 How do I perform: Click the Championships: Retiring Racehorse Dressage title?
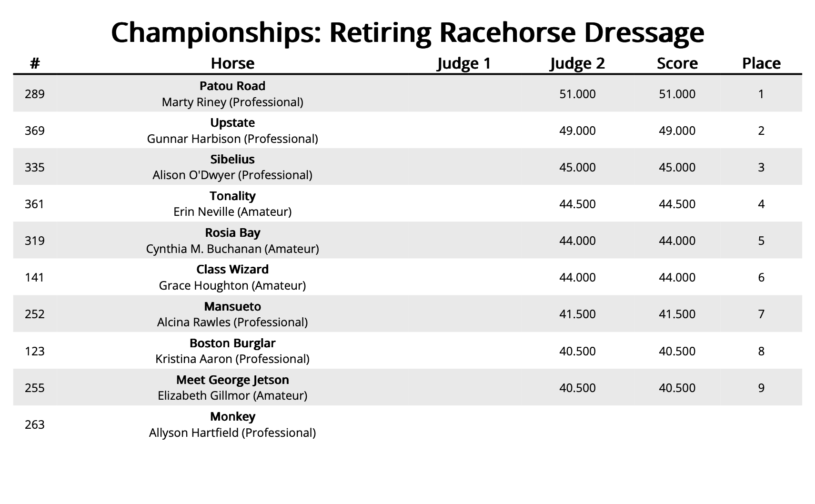(407, 32)
